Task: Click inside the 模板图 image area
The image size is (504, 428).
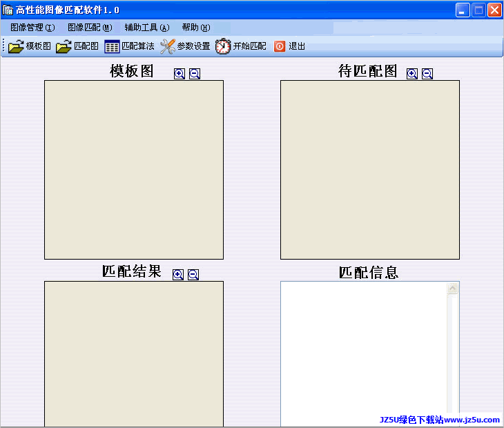Action: point(134,170)
